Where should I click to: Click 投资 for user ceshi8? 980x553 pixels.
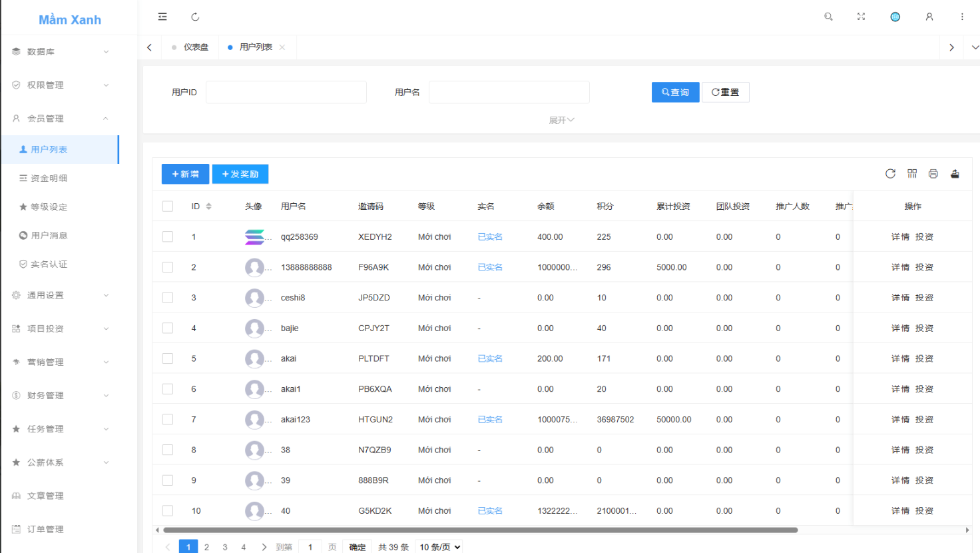click(924, 298)
